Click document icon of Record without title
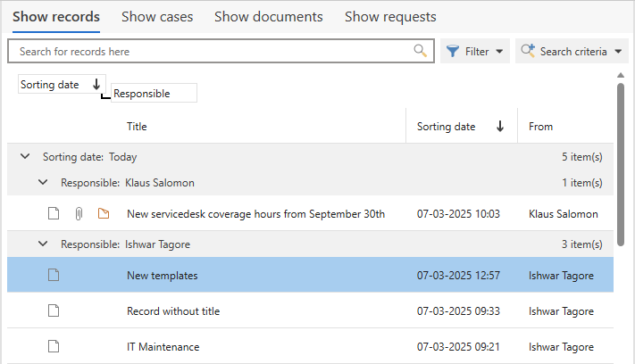Screen dimensions: 635x364 [54, 311]
